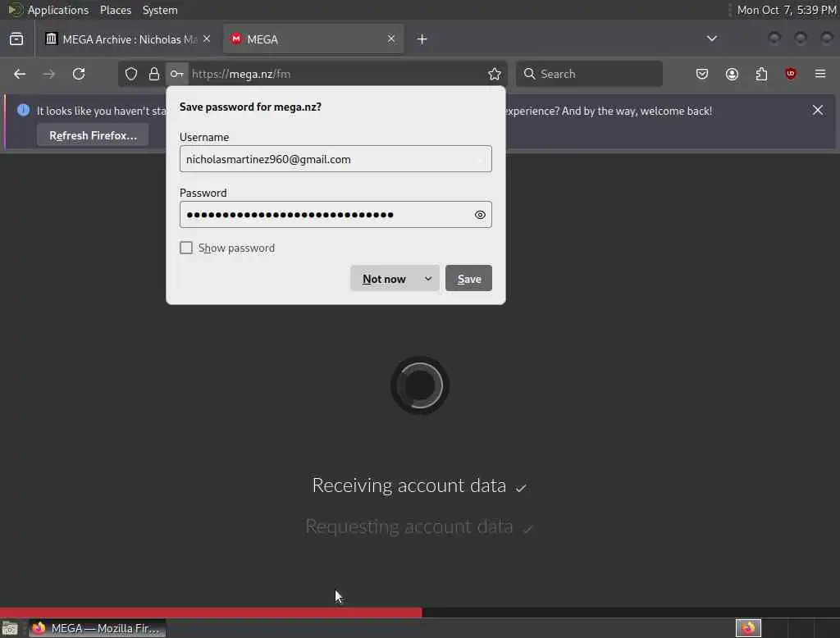Click the show desktop icon in taskbar
840x638 pixels.
[x=10, y=628]
